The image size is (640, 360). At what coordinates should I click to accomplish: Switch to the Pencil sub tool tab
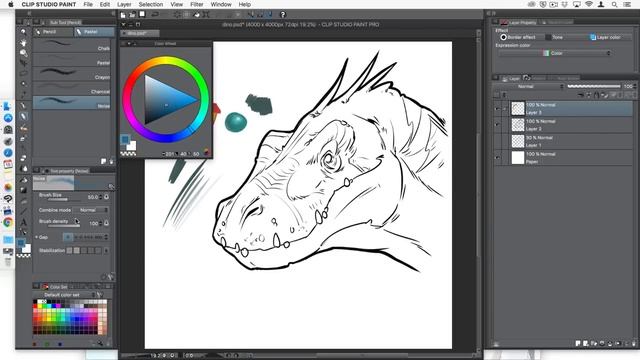click(53, 32)
